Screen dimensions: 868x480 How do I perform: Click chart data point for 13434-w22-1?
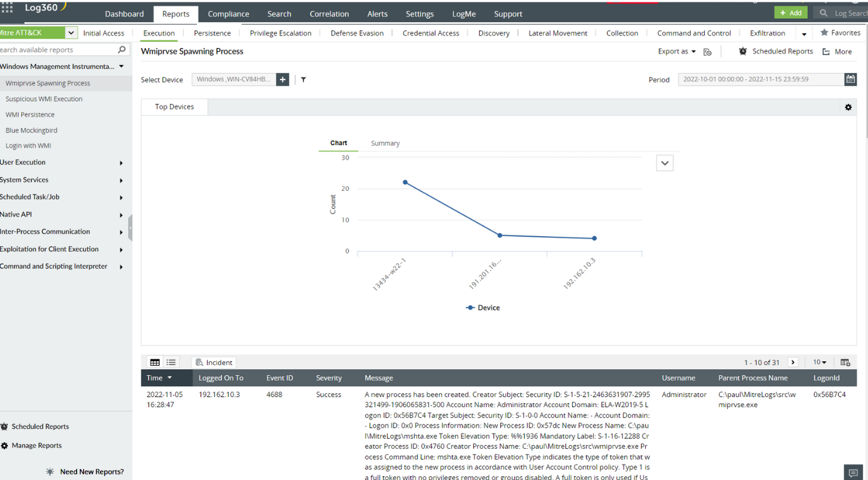click(x=405, y=182)
